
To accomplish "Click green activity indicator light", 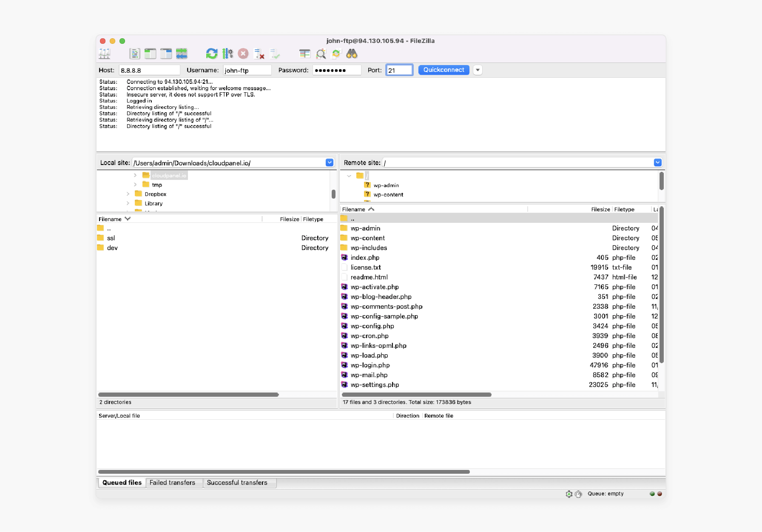I will (652, 494).
